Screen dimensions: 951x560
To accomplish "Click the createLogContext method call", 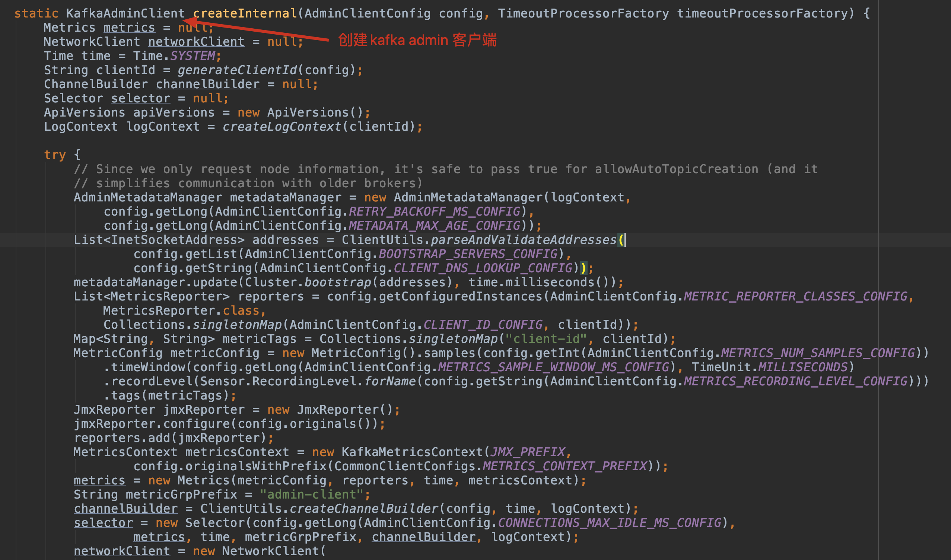I will click(x=282, y=127).
